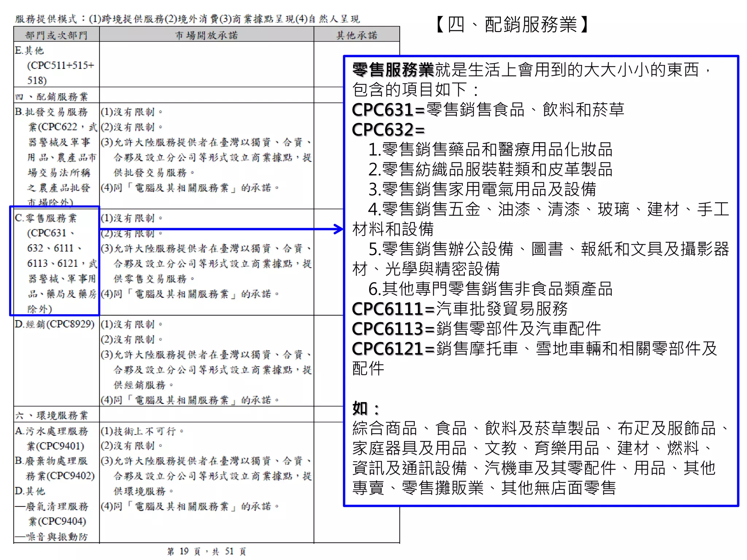Click the line CPC6111=汽車批發貿易服務
The height and width of the screenshot is (560, 747).
460,309
